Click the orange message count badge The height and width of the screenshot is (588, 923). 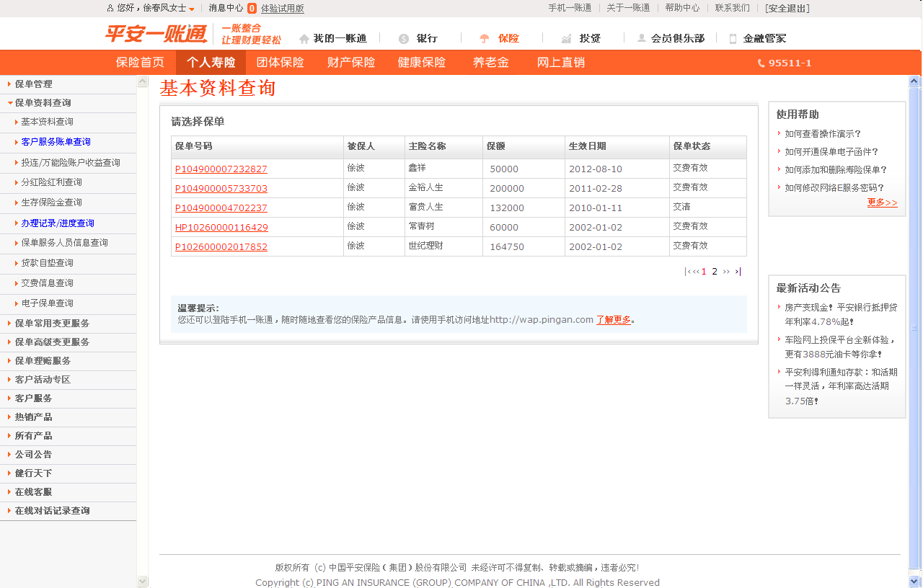pos(252,9)
